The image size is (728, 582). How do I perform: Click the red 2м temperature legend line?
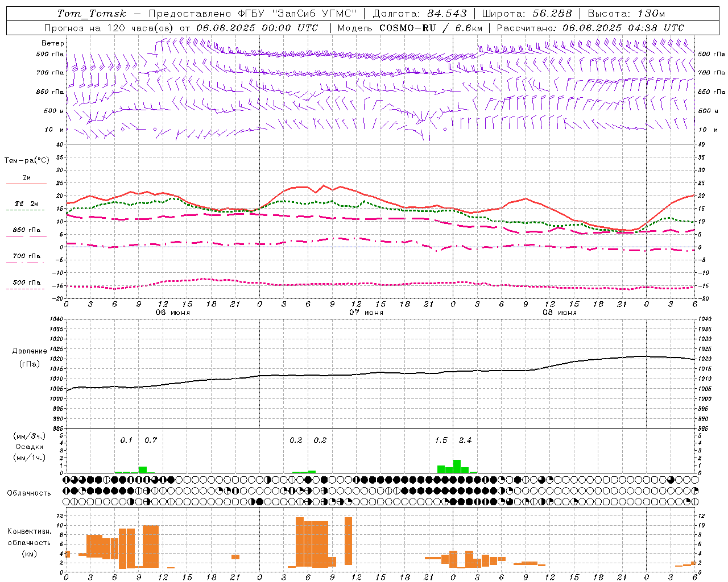[27, 184]
